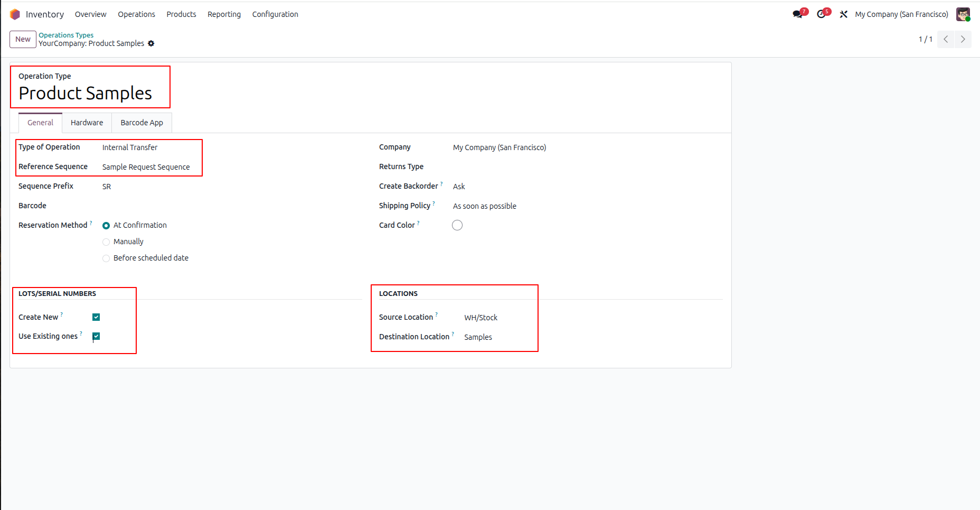
Task: Toggle the Use Existing ones checkbox
Action: click(96, 336)
